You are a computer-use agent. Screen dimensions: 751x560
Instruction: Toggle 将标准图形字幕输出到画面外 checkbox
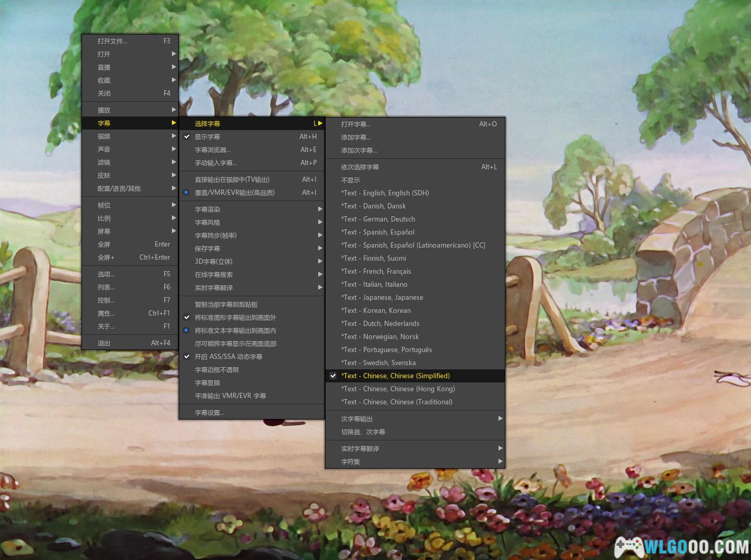(235, 318)
